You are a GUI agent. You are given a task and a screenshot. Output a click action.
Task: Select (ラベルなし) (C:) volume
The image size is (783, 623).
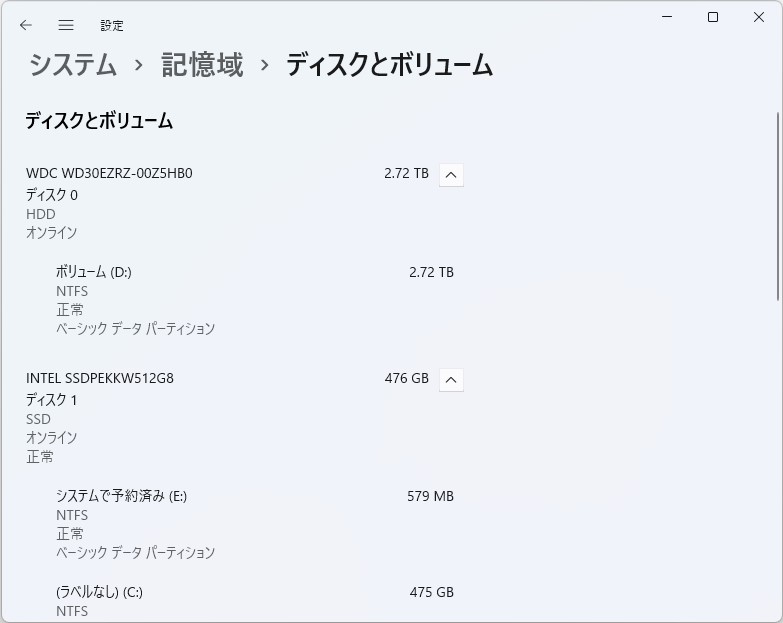click(99, 592)
